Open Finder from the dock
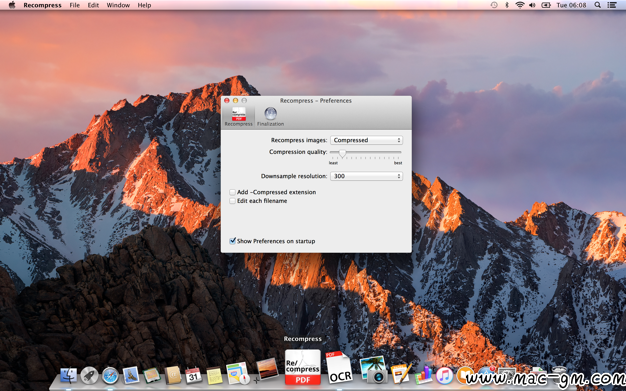 (69, 375)
